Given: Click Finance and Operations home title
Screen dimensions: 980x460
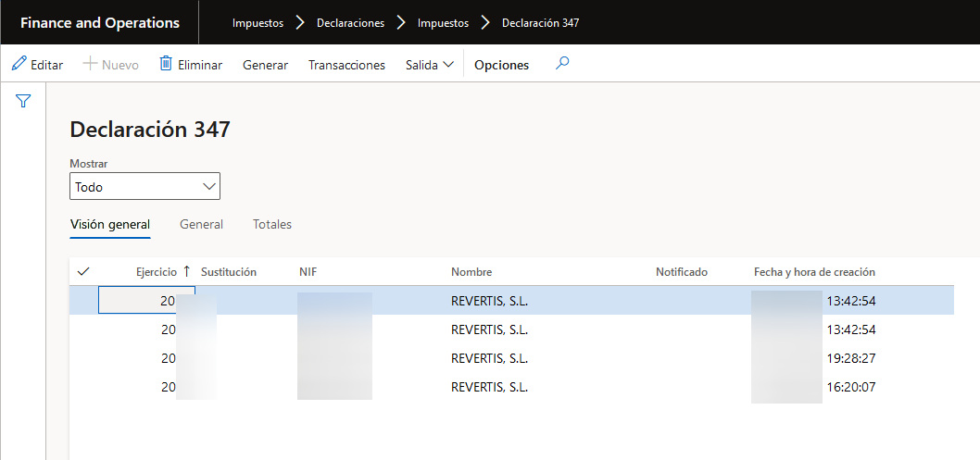Looking at the screenshot, I should point(100,22).
